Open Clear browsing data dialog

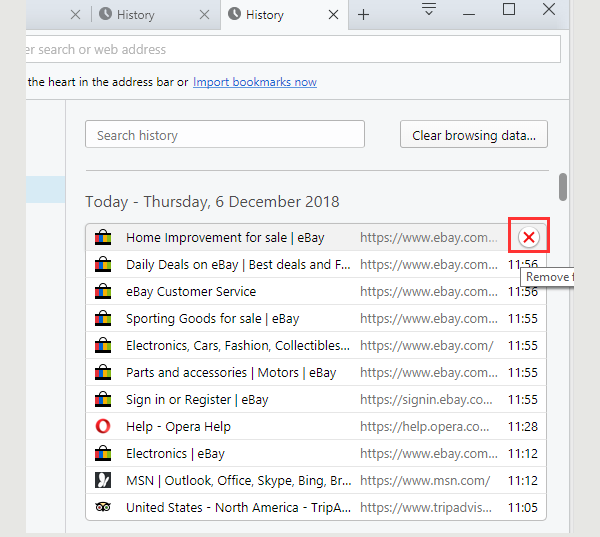(x=474, y=134)
